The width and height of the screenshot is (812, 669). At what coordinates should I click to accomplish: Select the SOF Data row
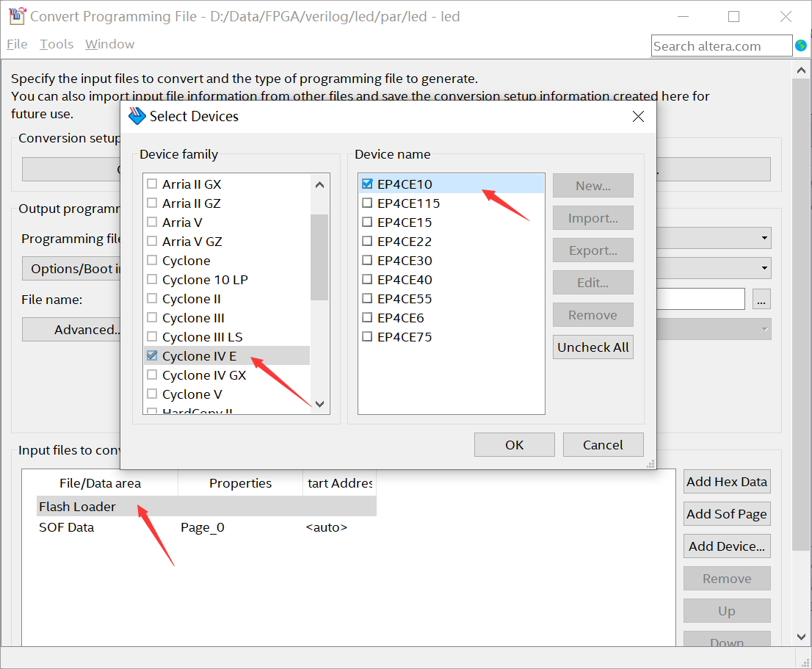[x=206, y=527]
